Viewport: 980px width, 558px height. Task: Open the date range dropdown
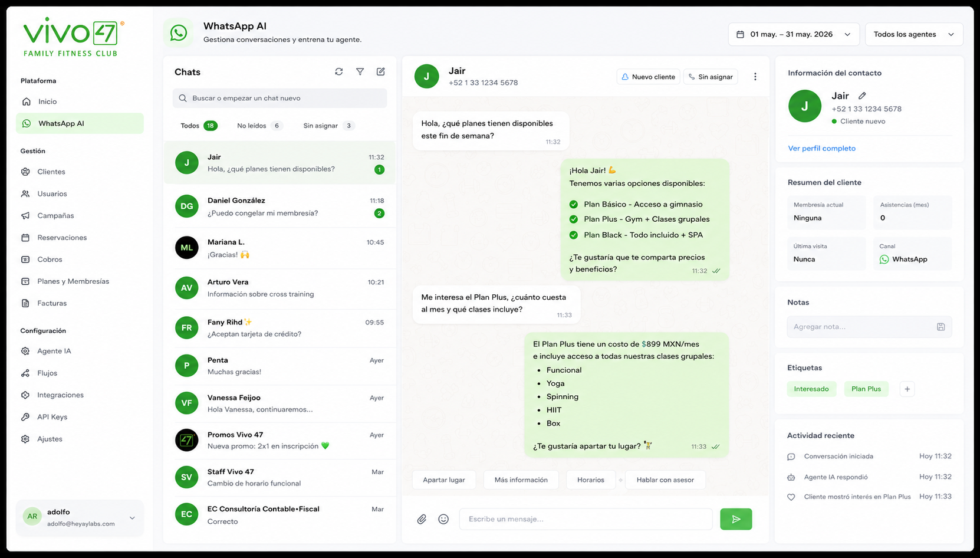794,34
